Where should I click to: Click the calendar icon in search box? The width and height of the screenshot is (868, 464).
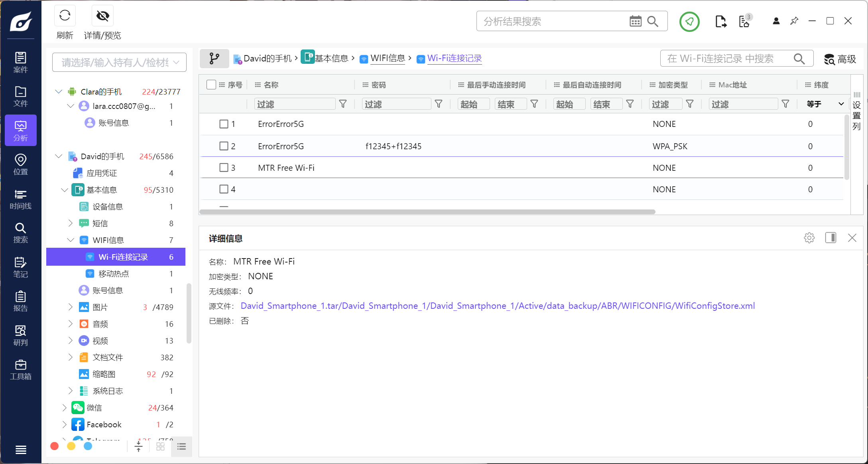(635, 21)
